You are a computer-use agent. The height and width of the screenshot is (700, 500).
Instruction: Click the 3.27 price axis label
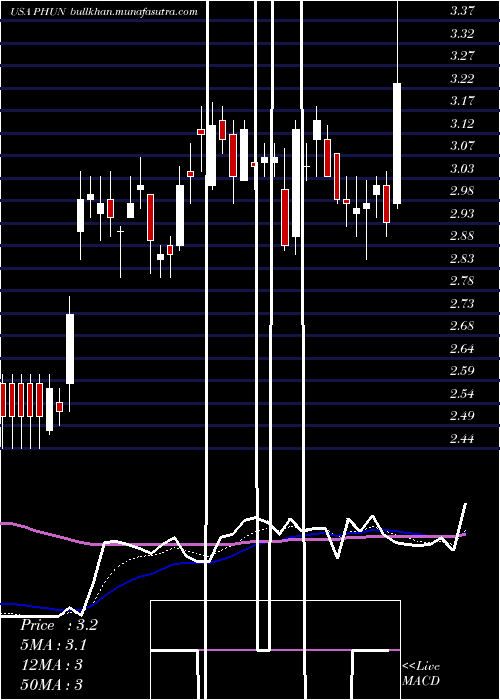[462, 56]
